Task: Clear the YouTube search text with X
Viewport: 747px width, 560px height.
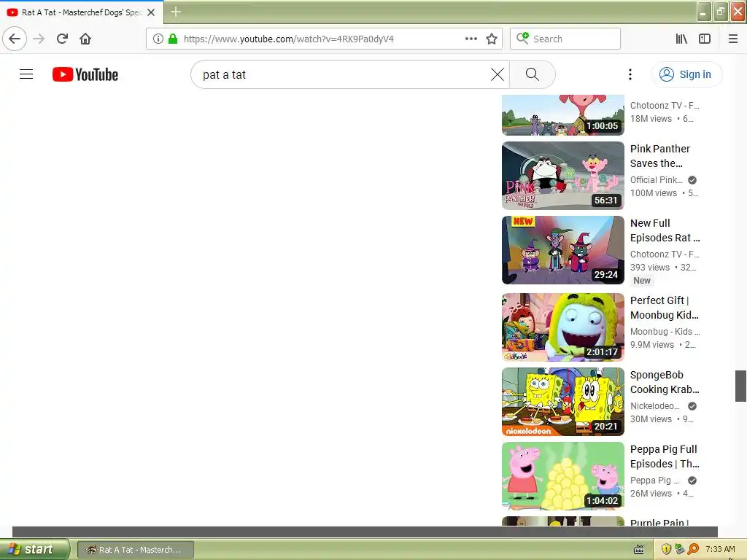Action: click(x=498, y=74)
